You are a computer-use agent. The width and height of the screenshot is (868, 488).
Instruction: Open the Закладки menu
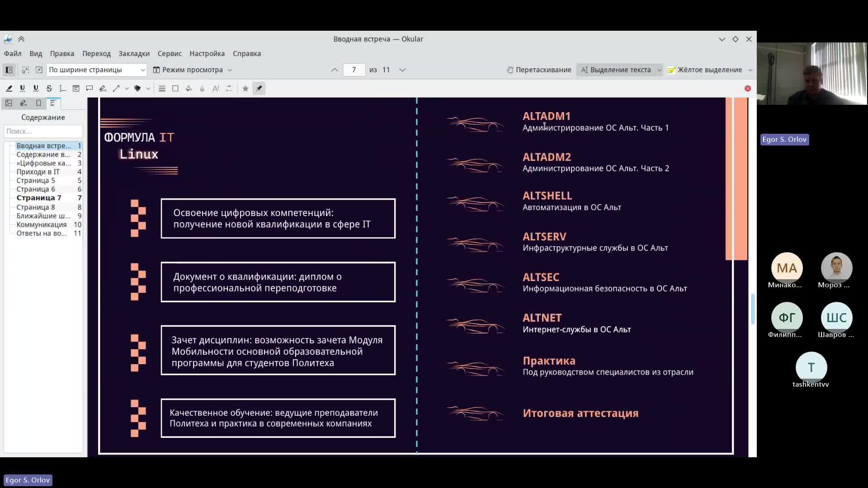click(134, 53)
